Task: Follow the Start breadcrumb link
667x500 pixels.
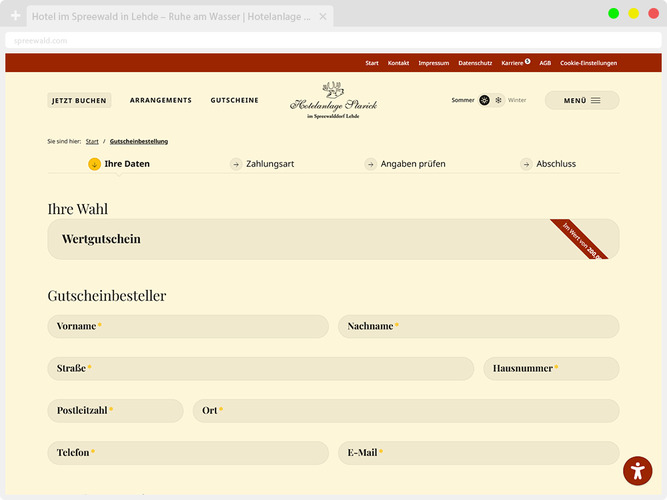Action: (92, 142)
